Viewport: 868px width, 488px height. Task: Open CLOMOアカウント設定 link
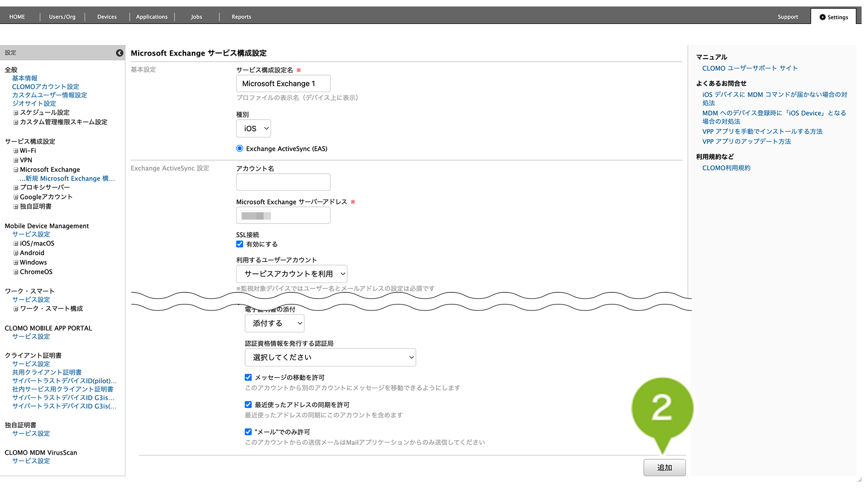click(46, 87)
